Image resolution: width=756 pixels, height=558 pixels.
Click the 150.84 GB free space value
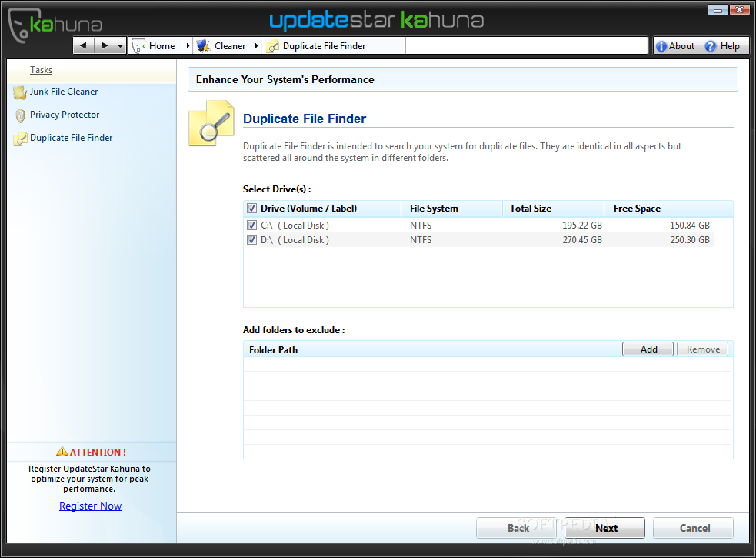click(x=689, y=225)
